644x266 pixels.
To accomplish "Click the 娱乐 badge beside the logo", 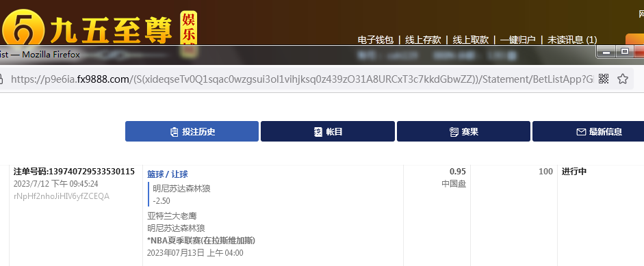I will [x=189, y=28].
